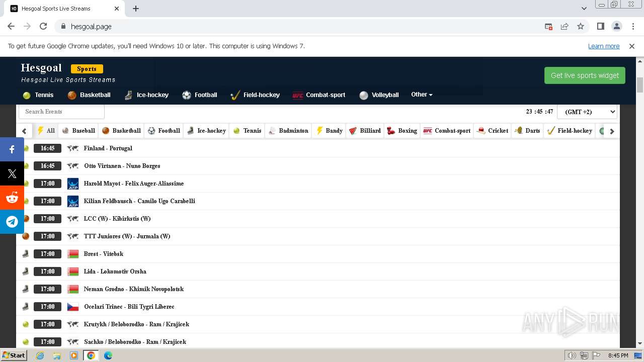The width and height of the screenshot is (644, 362).
Task: Filter events by Basketball tab
Action: [121, 131]
